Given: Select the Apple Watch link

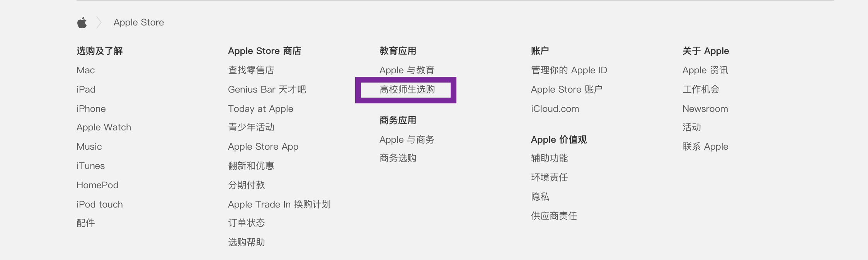Looking at the screenshot, I should [x=104, y=127].
